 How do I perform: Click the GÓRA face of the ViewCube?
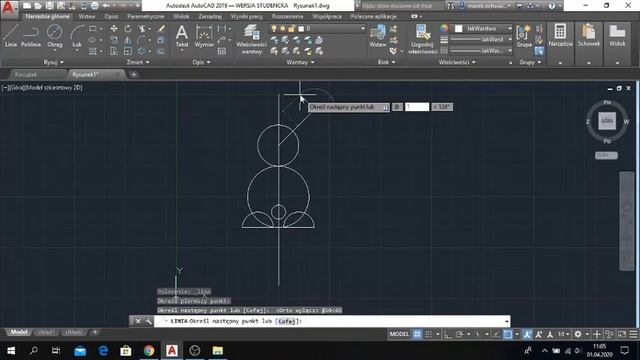tap(607, 121)
